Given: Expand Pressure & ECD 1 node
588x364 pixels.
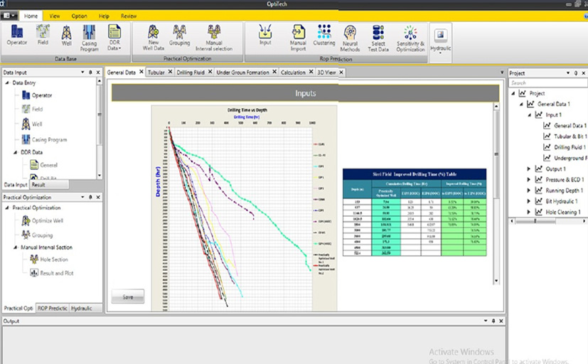Looking at the screenshot, I should pyautogui.click(x=528, y=180).
